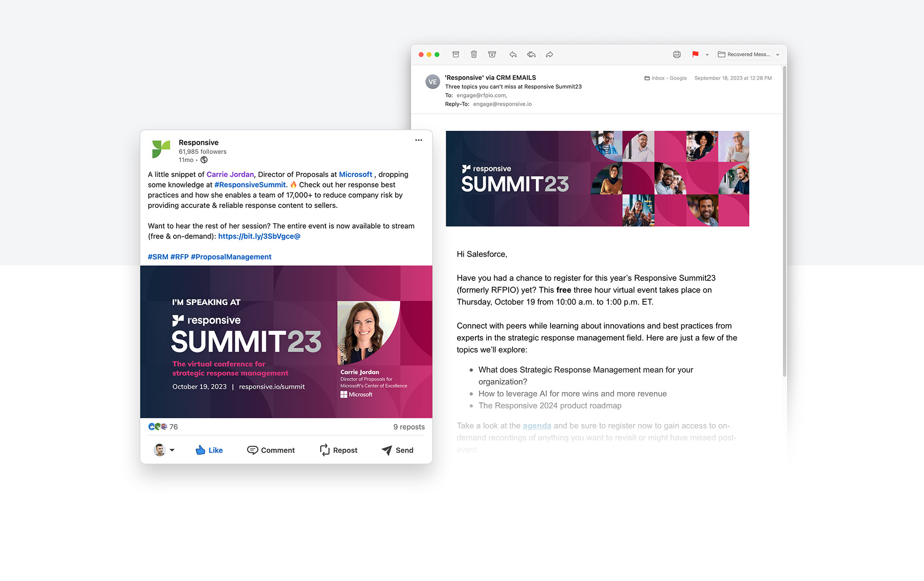Open the flag color dropdown arrow
Image resolution: width=924 pixels, height=581 pixels.
(707, 55)
